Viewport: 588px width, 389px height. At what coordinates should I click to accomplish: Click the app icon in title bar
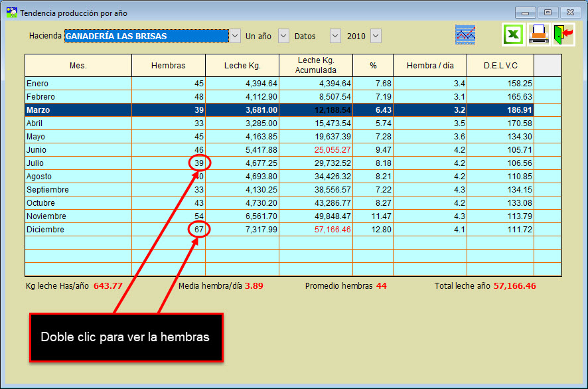click(11, 13)
